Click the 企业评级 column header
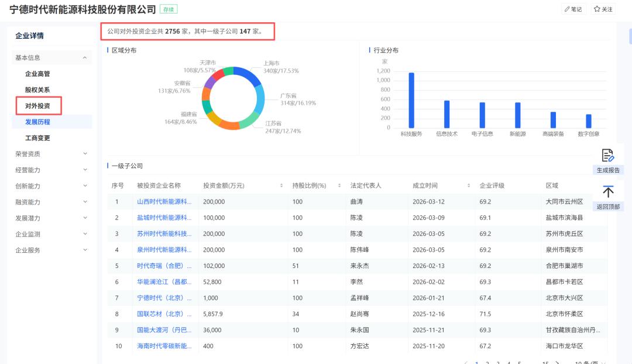Viewport: 632px width, 364px height. [x=492, y=186]
